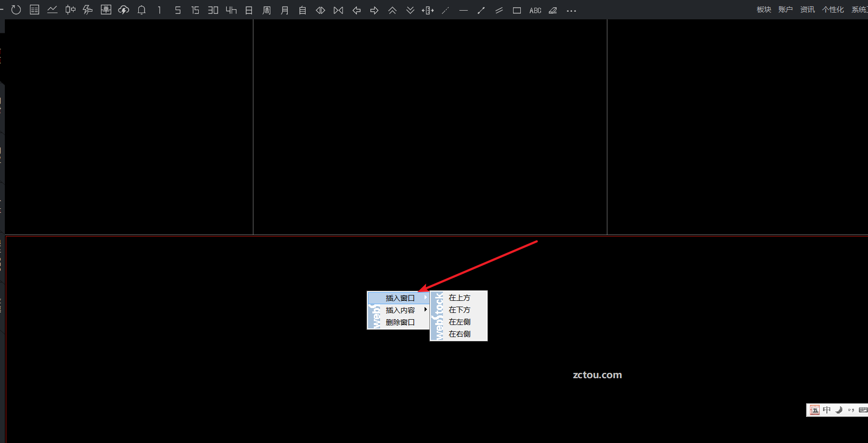Image resolution: width=868 pixels, height=443 pixels.
Task: Select the rectangle drawing tool
Action: click(517, 10)
